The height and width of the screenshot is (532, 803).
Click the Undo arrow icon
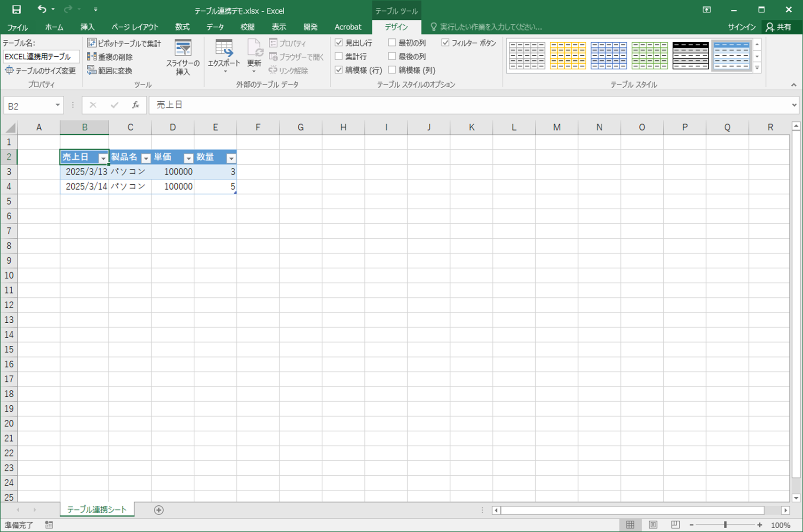point(42,9)
